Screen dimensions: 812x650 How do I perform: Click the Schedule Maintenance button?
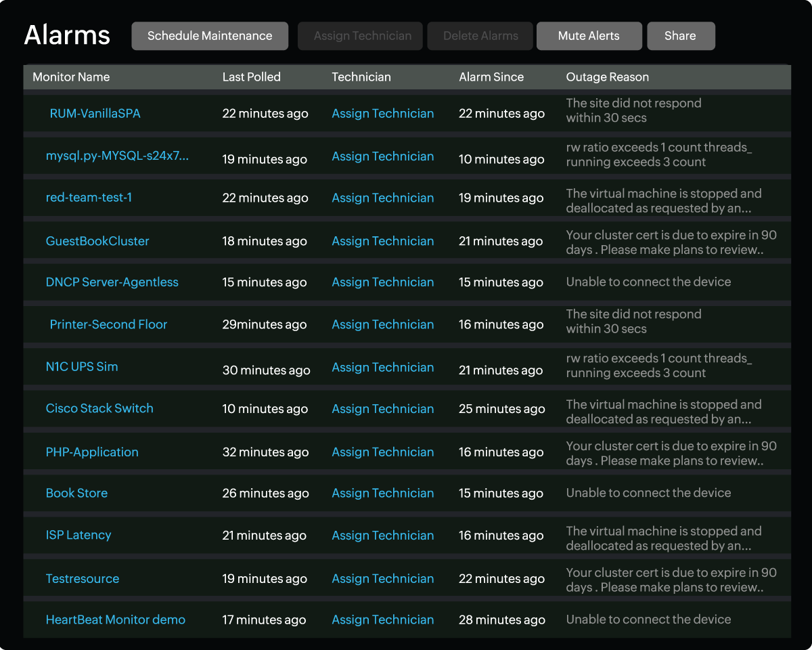click(x=210, y=37)
